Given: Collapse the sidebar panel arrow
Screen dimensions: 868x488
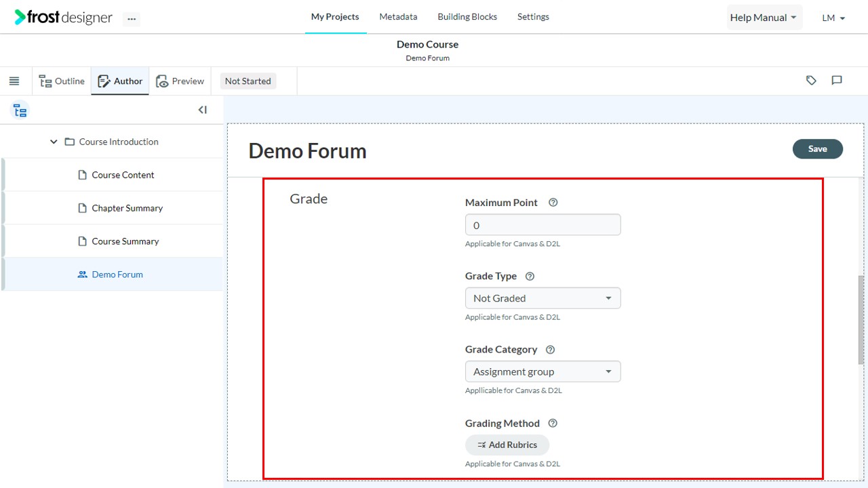Looking at the screenshot, I should click(x=202, y=110).
